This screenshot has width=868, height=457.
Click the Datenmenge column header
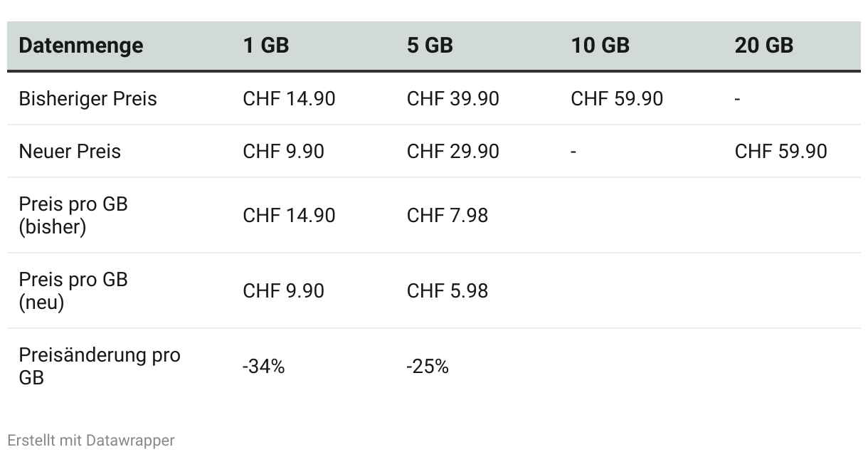80,46
